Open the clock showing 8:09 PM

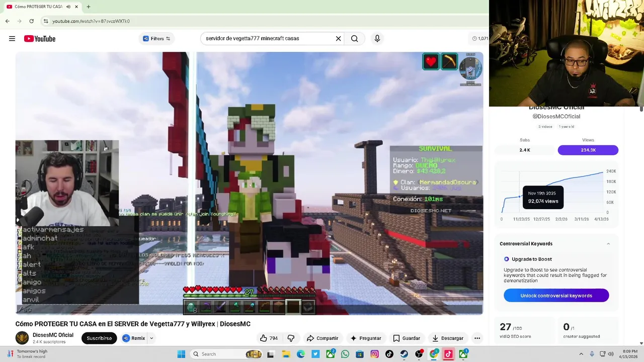[x=629, y=354]
